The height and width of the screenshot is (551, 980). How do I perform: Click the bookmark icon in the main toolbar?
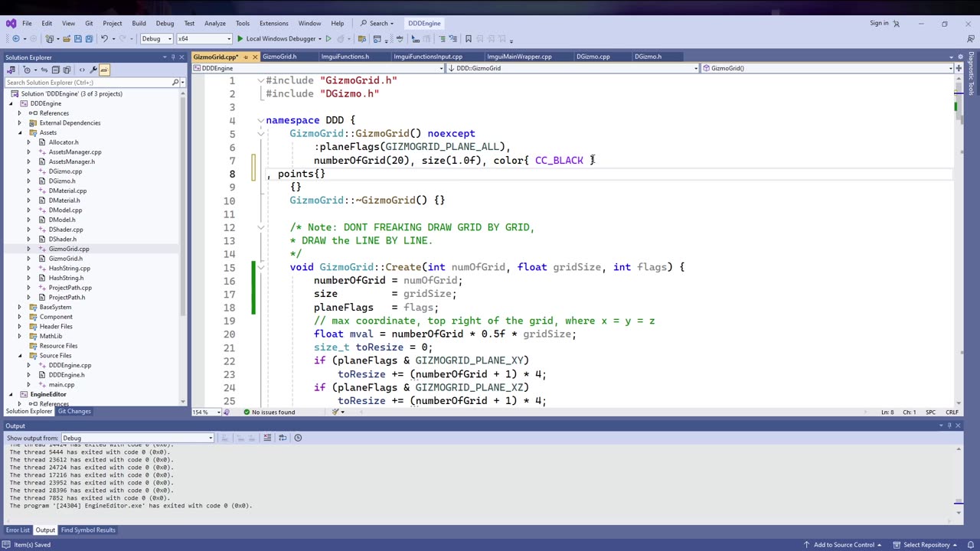469,38
